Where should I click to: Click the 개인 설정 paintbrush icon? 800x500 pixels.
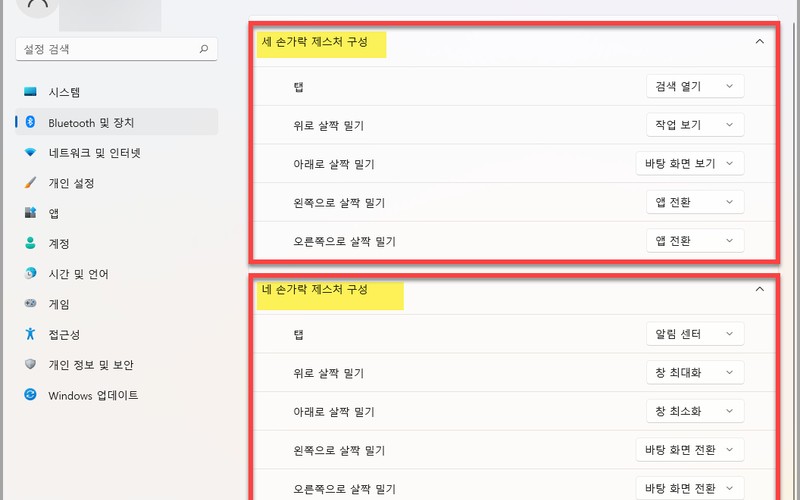[x=30, y=183]
